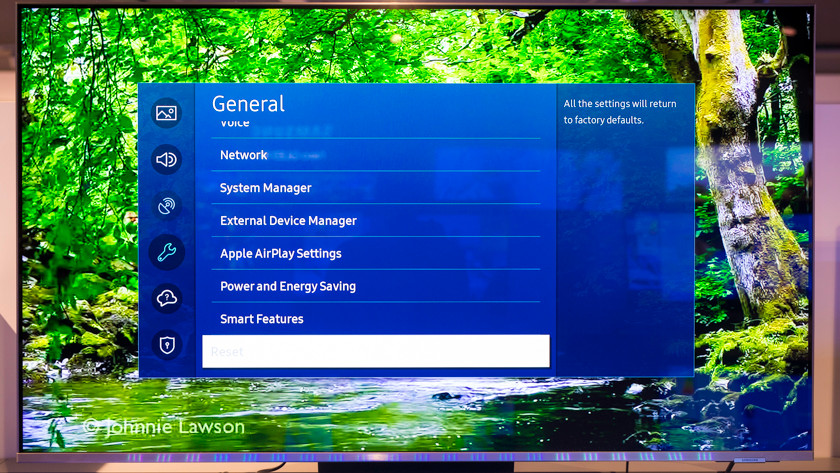
Task: Select the General wrench icon
Action: point(166,252)
